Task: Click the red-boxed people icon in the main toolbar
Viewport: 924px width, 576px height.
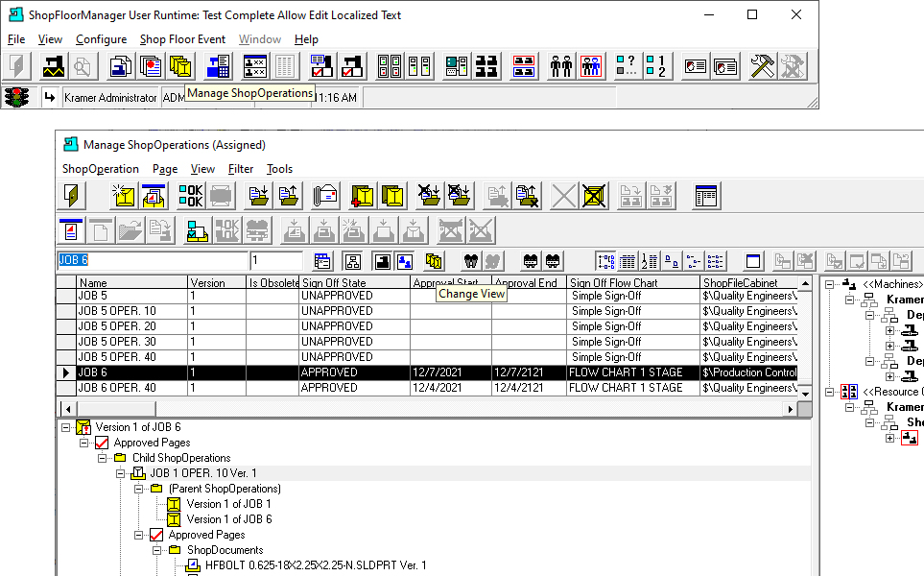Action: (591, 66)
